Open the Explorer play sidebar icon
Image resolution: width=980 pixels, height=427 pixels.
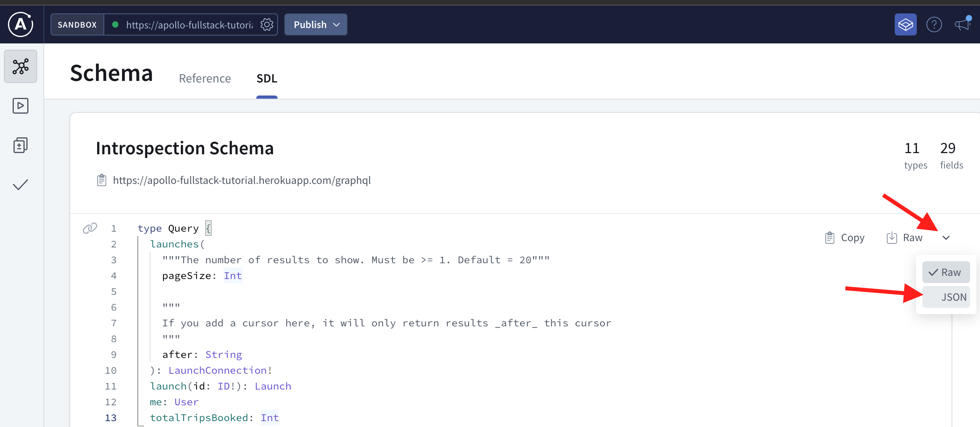tap(21, 106)
